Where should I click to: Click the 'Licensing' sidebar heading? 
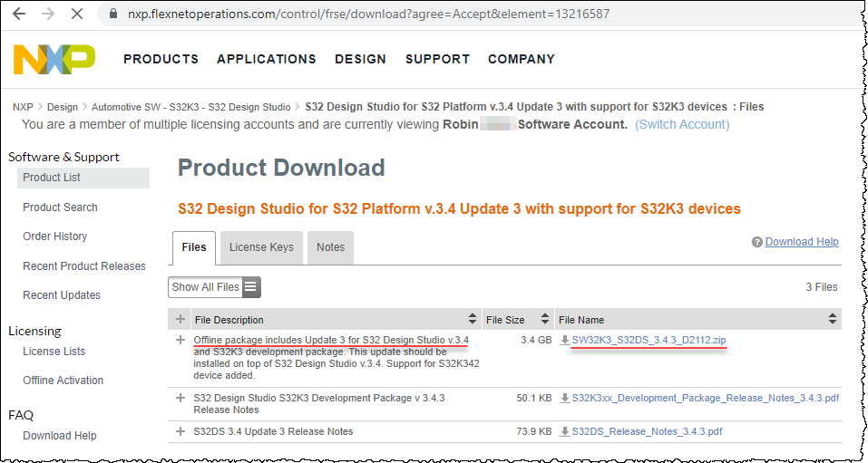pyautogui.click(x=34, y=332)
